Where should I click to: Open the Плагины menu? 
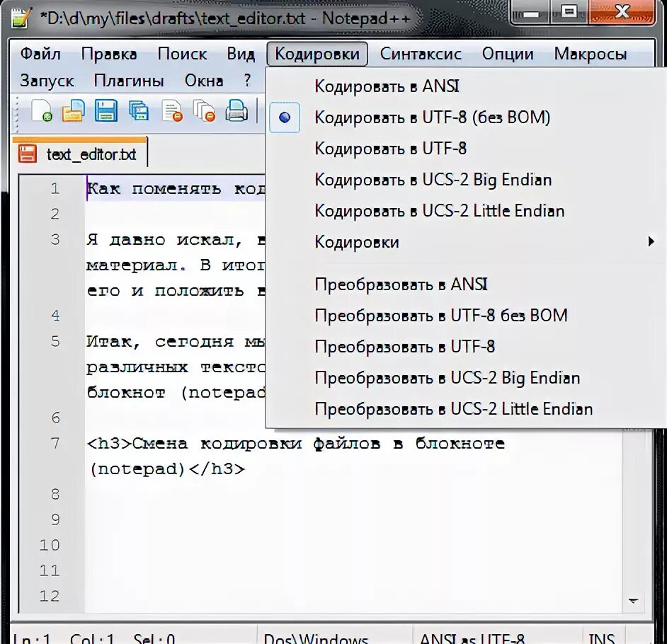(129, 81)
